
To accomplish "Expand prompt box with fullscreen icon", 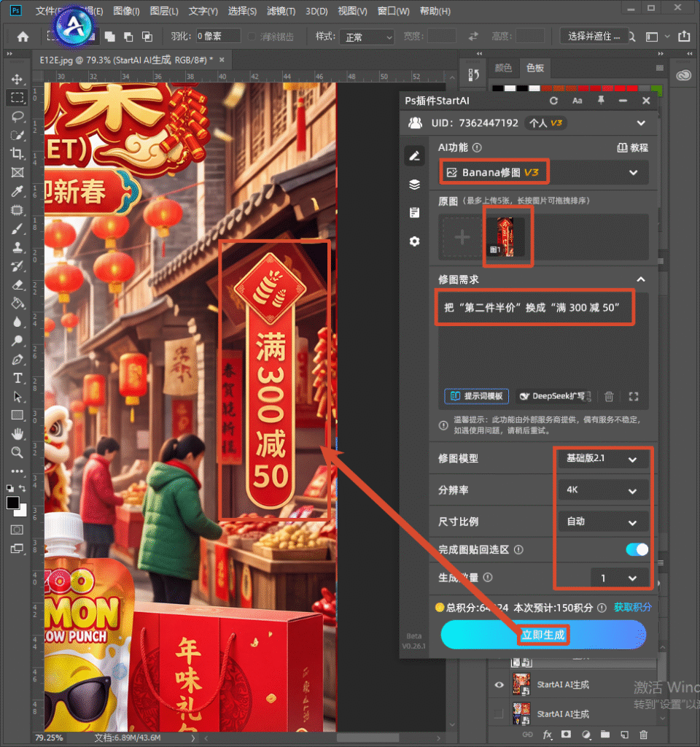I will point(634,396).
